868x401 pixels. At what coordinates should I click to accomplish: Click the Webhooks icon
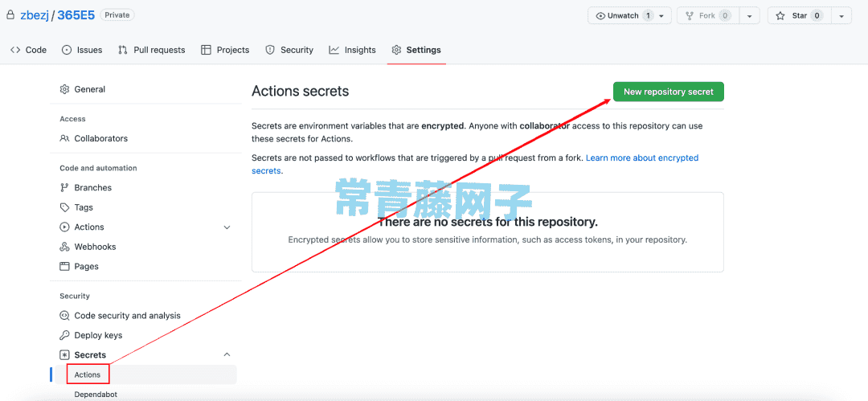coord(64,247)
